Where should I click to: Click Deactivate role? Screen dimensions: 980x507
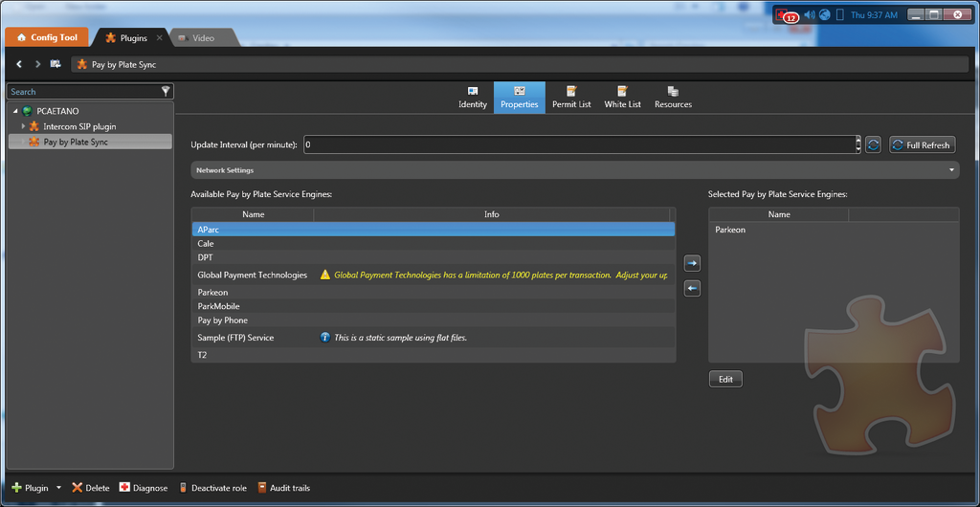(212, 488)
